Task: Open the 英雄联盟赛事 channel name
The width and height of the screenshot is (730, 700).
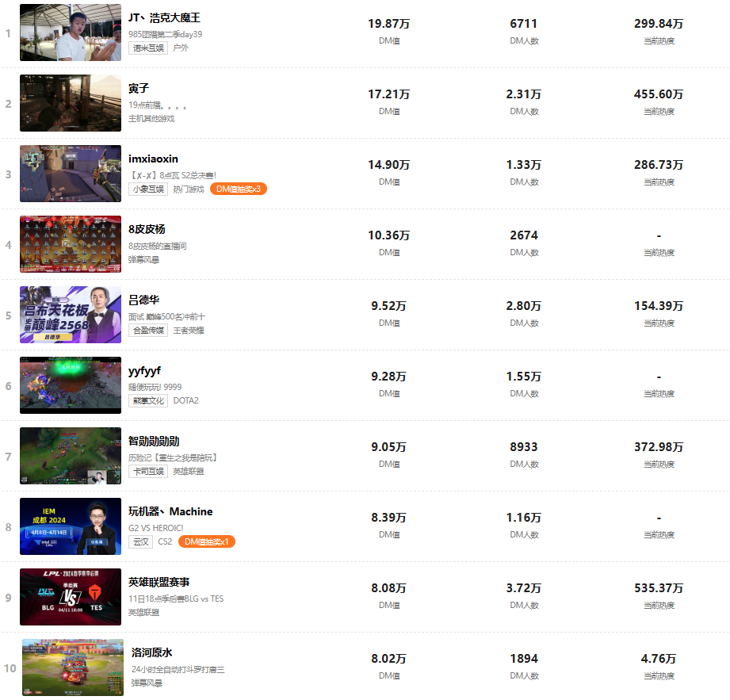Action: tap(159, 582)
